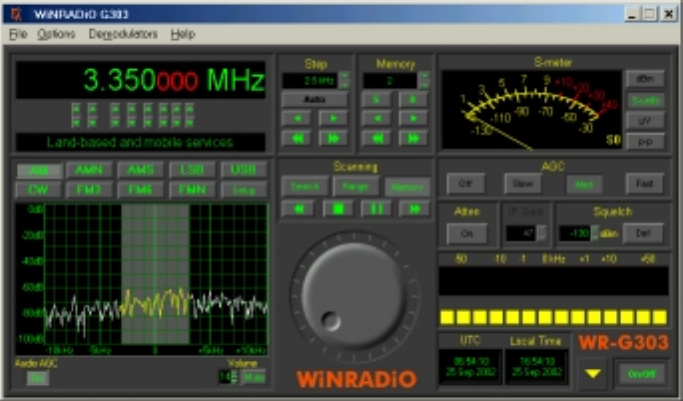The width and height of the screenshot is (683, 401).
Task: Set AGC to Med
Action: click(x=584, y=185)
